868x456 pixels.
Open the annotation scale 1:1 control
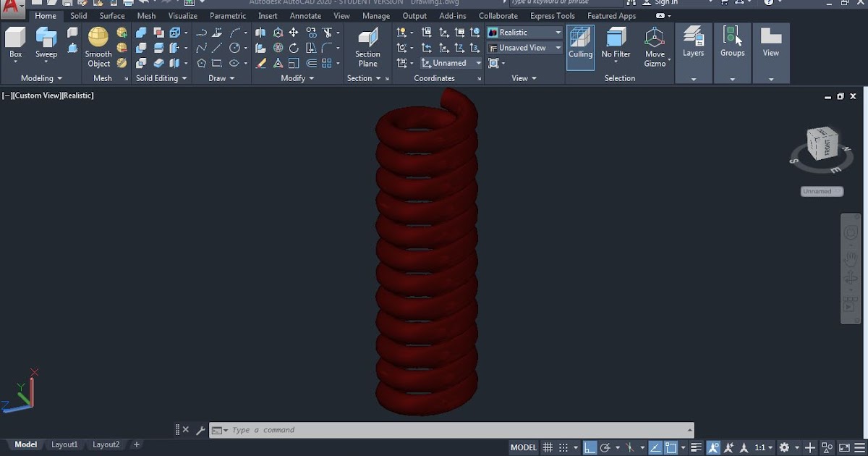[x=762, y=447]
